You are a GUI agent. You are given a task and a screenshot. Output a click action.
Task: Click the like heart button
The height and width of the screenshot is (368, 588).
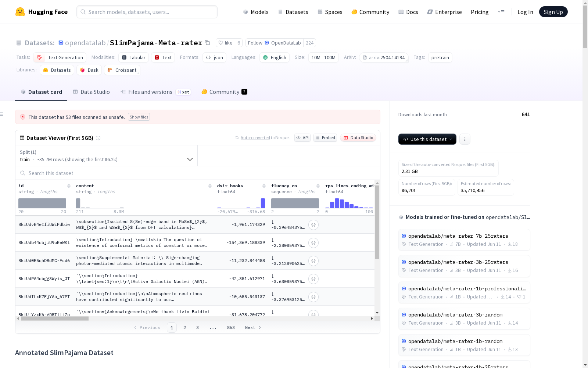[225, 43]
